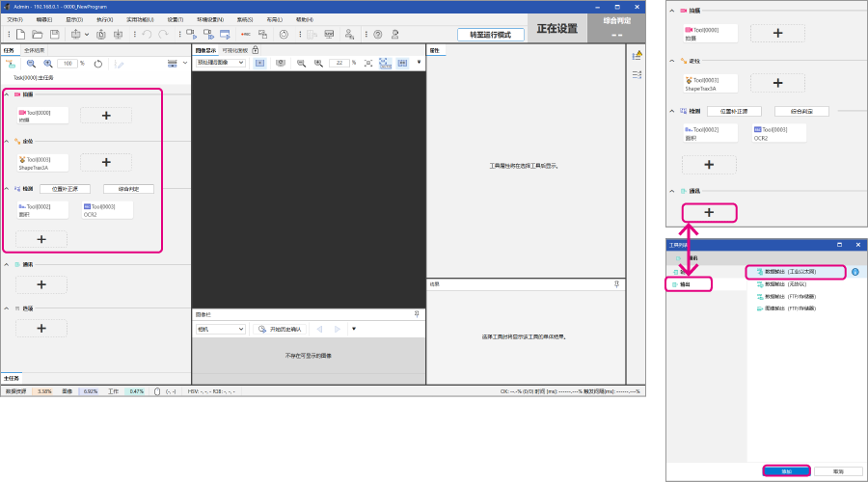This screenshot has height=482, width=868.
Task: Switch to the 全体结果 tab
Action: click(x=35, y=49)
